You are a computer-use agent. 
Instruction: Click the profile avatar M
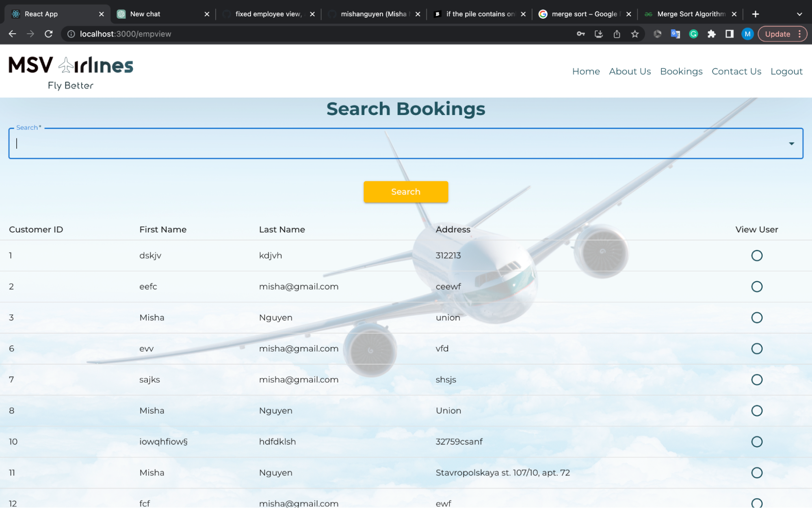coord(747,34)
